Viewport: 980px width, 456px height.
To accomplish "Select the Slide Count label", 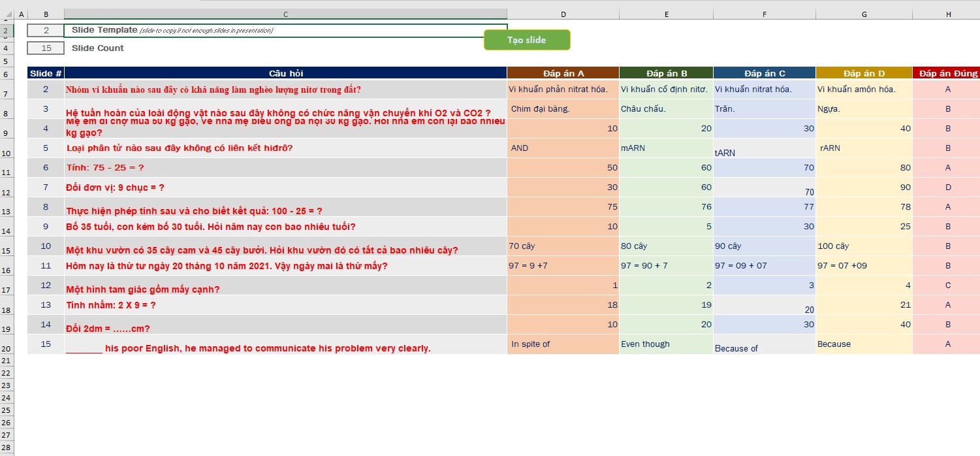I will point(98,48).
